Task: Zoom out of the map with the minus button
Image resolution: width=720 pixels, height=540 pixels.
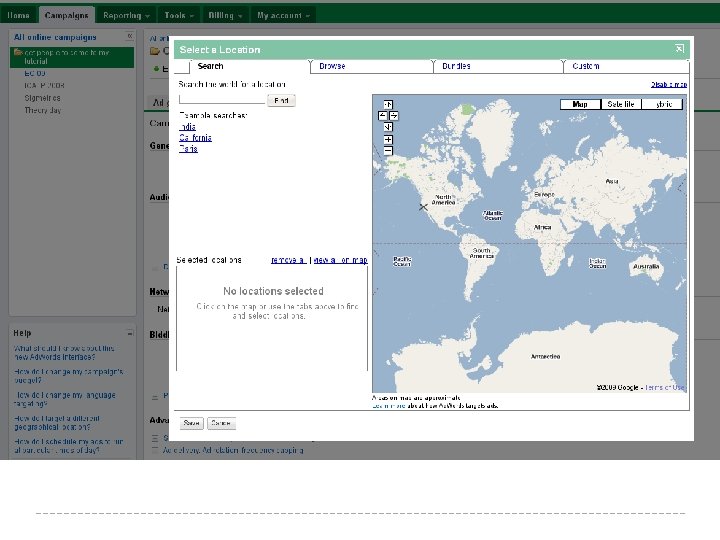Action: click(388, 151)
